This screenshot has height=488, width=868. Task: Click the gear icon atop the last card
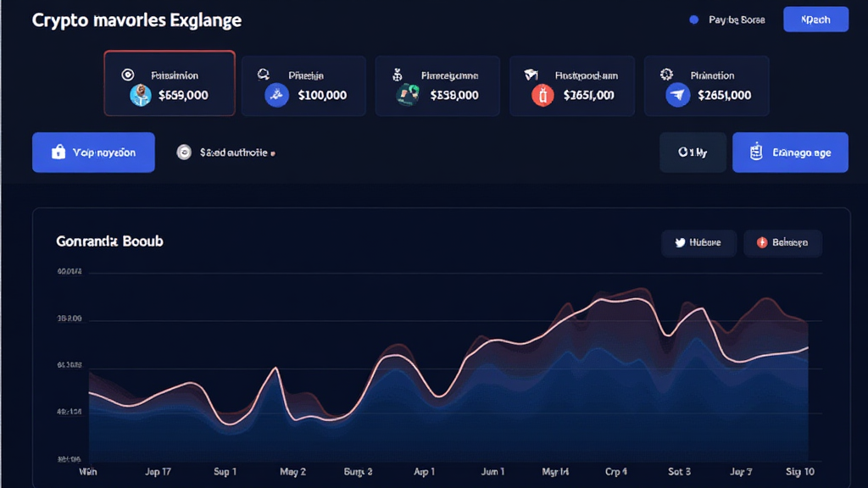(666, 75)
